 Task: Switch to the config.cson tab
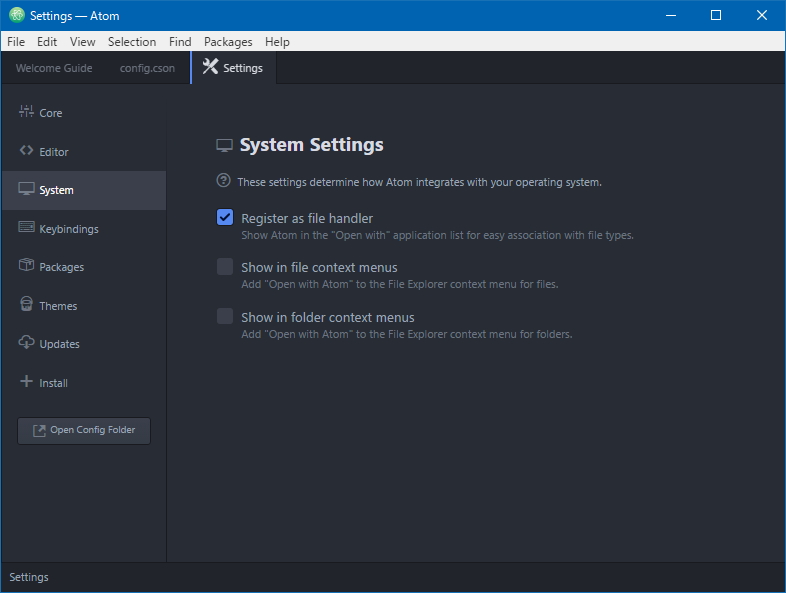147,68
